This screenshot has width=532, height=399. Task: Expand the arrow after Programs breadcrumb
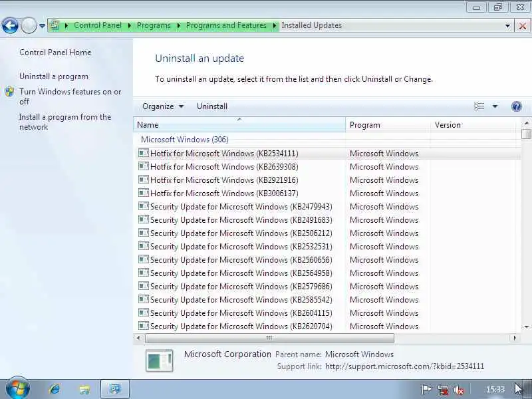coord(178,25)
